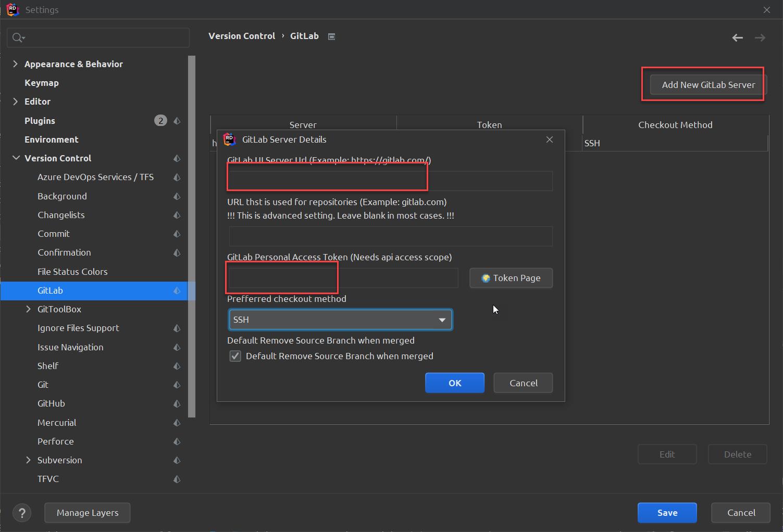Click the layer icon on the Git row
Viewport: 783px width, 532px height.
(177, 385)
